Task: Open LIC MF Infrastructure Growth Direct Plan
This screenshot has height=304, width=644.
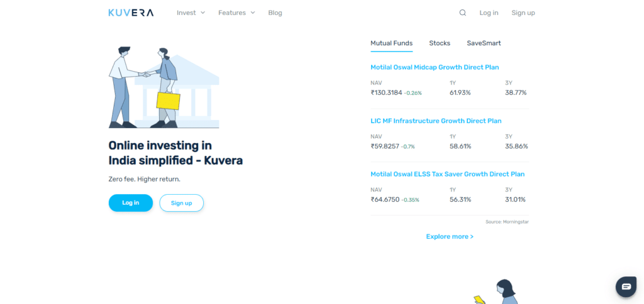Action: click(x=436, y=121)
